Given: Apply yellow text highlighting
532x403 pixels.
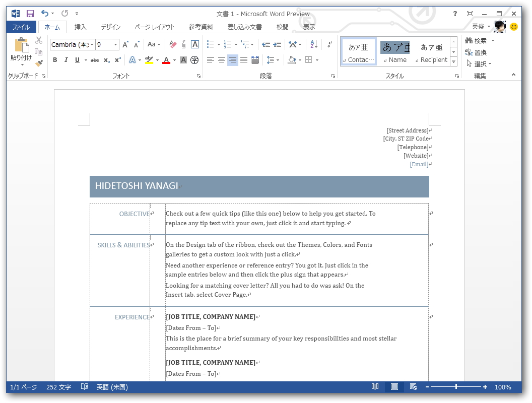Looking at the screenshot, I should 148,60.
